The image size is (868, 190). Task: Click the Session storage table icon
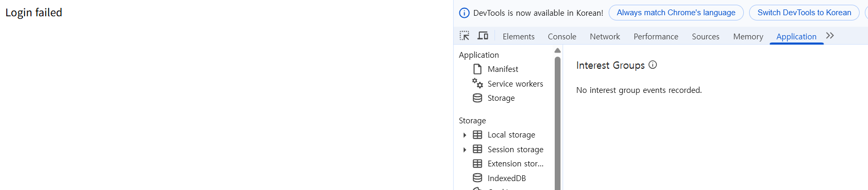[477, 149]
